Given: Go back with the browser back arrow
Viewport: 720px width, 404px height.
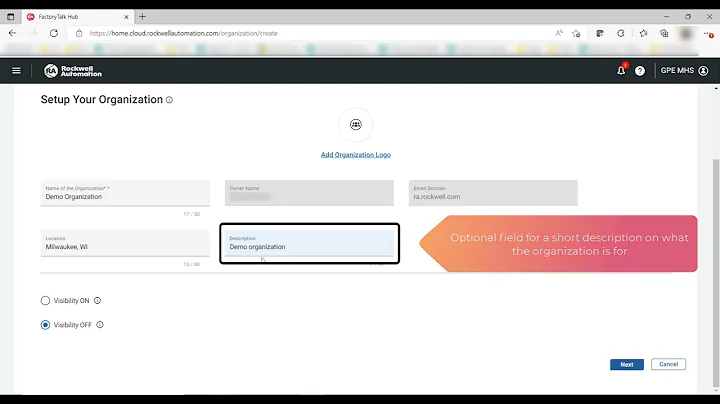Looking at the screenshot, I should (x=12, y=33).
